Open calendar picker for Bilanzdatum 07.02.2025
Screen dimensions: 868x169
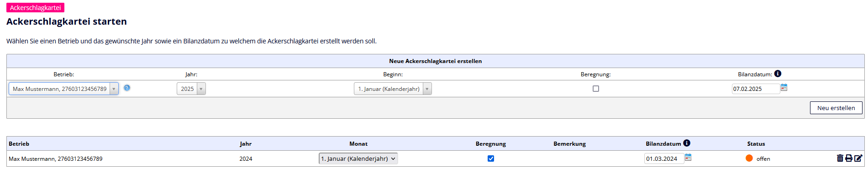[x=784, y=87]
